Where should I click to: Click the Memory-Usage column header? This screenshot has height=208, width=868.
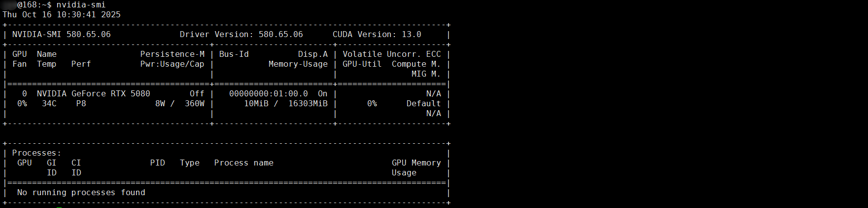(x=298, y=64)
